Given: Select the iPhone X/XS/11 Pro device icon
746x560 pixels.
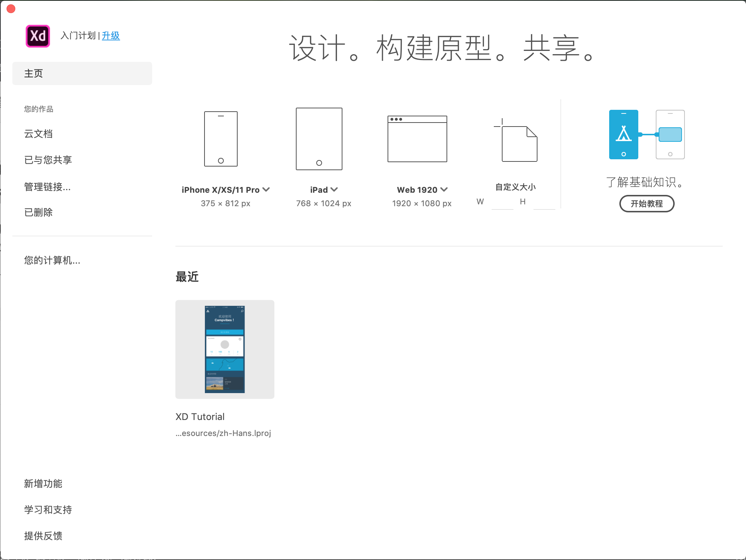Looking at the screenshot, I should 221,139.
